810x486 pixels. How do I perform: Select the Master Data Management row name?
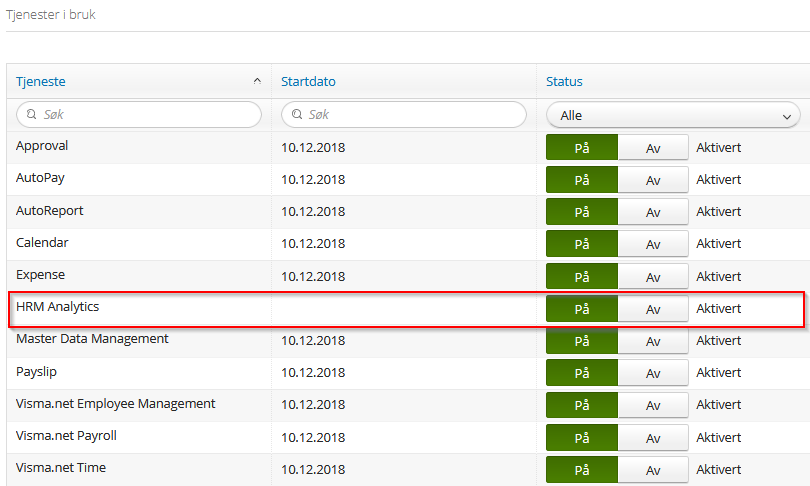tap(92, 339)
